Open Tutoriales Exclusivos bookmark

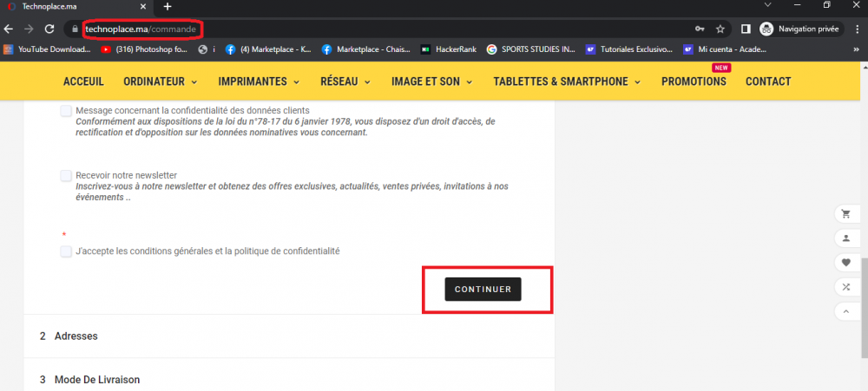pos(629,49)
